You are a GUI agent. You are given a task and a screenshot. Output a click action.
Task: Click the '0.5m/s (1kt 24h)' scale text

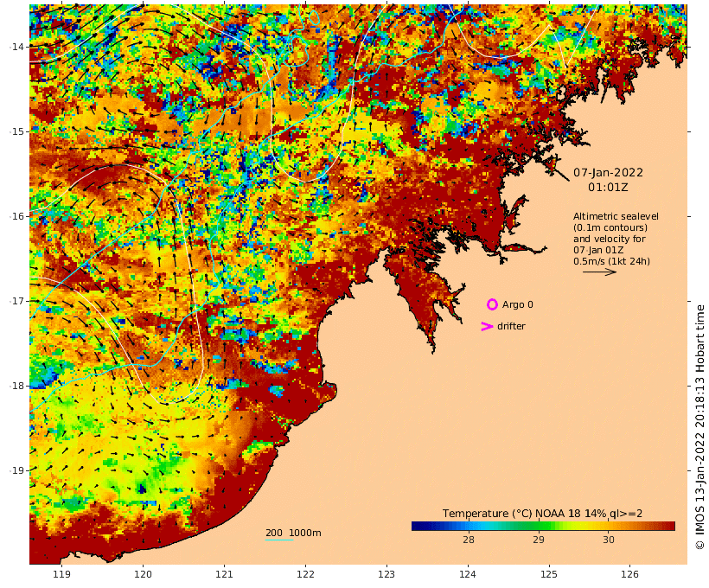[x=611, y=261]
